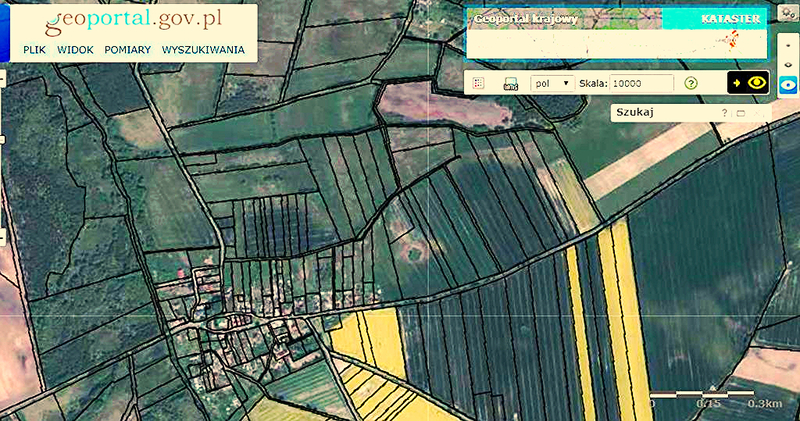This screenshot has height=421, width=800.
Task: Click the legend grid icon
Action: (x=479, y=84)
